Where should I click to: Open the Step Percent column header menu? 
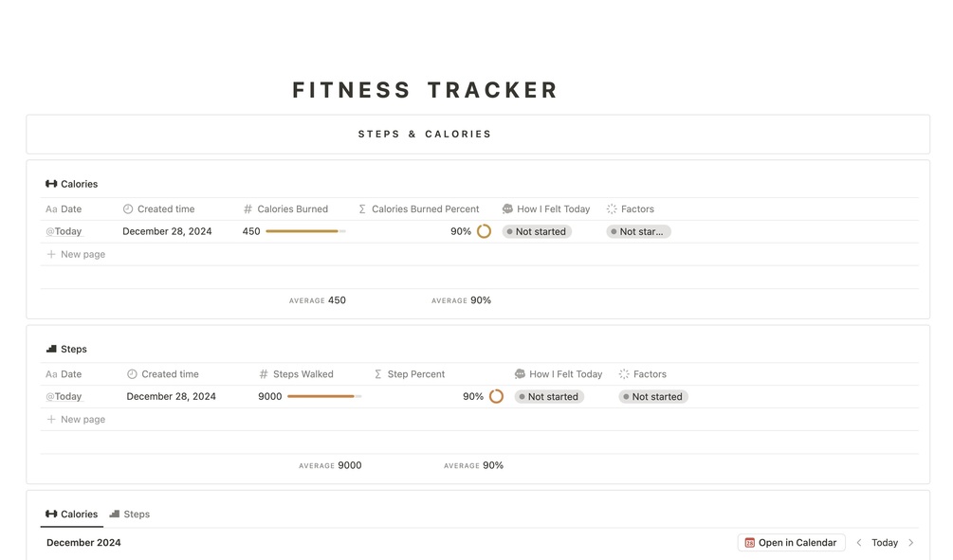pyautogui.click(x=415, y=374)
